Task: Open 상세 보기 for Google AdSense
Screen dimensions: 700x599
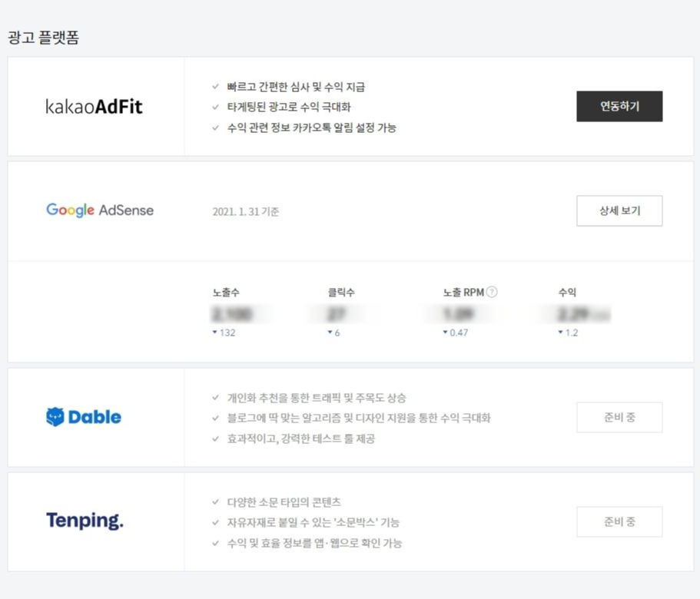Action: (x=619, y=210)
